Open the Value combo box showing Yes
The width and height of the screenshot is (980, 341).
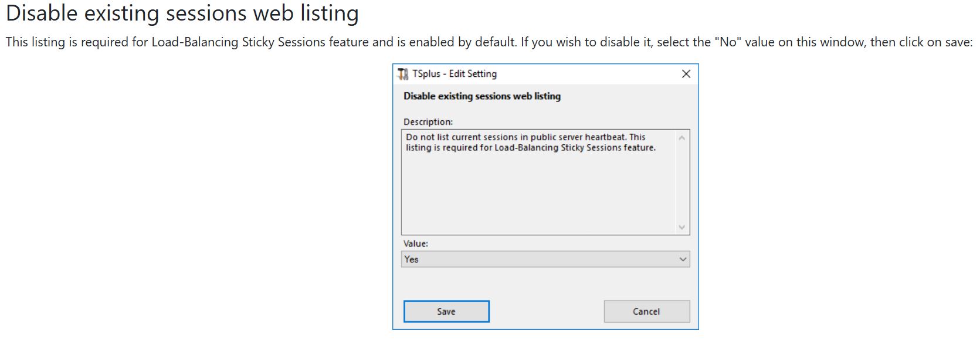coord(540,259)
